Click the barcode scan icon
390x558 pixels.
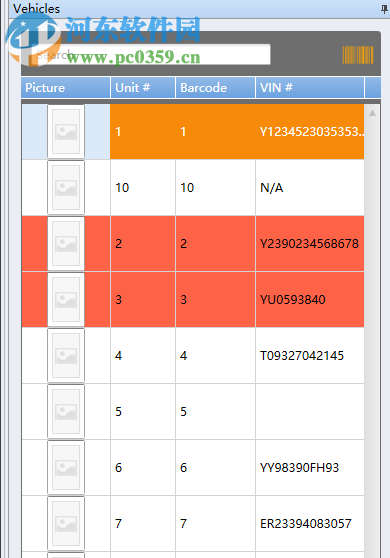pyautogui.click(x=358, y=55)
